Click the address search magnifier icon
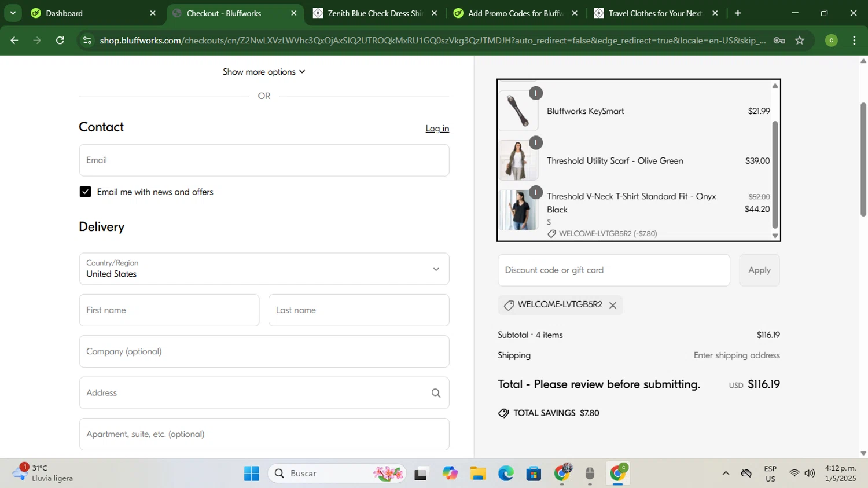868x488 pixels. pos(436,393)
